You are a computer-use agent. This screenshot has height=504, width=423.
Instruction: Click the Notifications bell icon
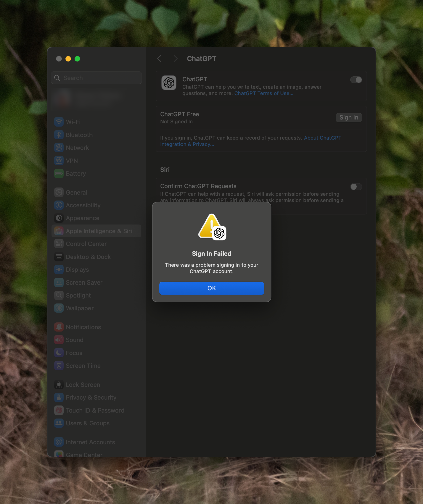tap(59, 327)
